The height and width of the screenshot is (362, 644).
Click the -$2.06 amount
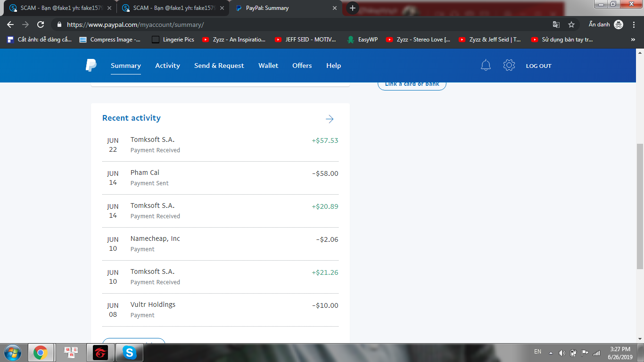327,239
